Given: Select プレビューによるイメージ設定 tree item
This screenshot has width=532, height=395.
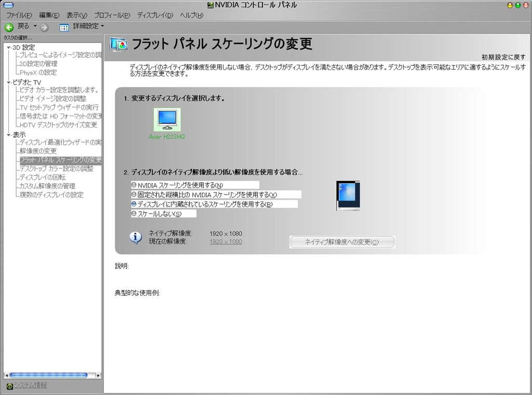Looking at the screenshot, I should click(x=60, y=55).
